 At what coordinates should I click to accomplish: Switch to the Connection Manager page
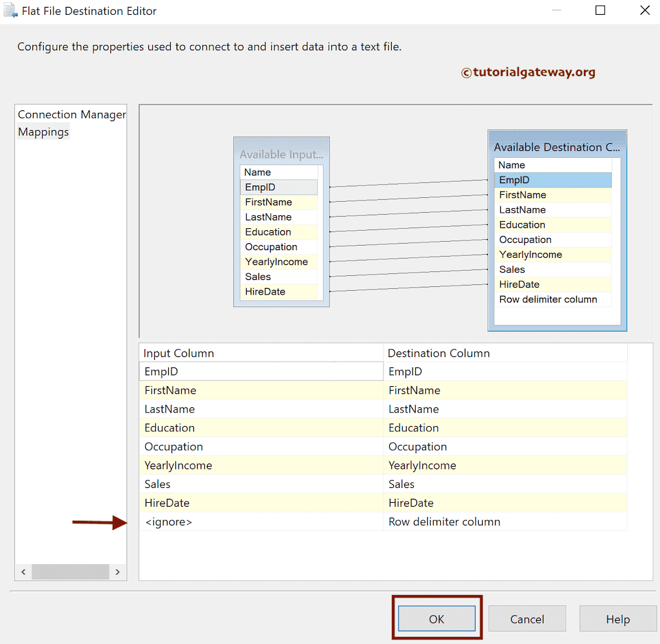[71, 114]
